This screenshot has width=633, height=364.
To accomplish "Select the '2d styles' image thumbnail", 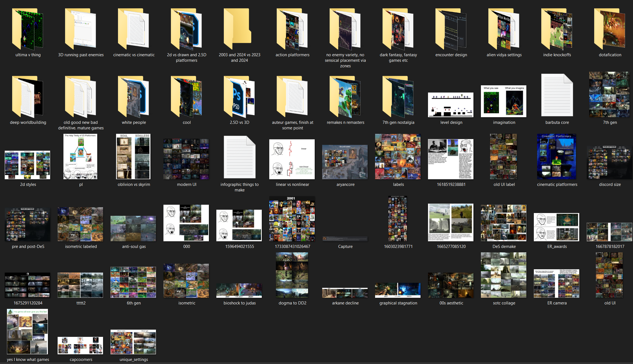I will [x=27, y=165].
